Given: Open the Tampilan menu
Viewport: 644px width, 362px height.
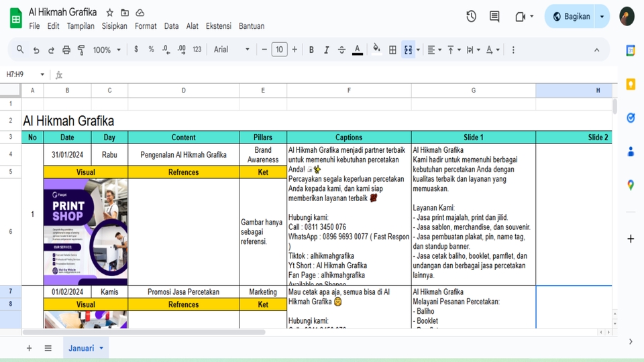Looking at the screenshot, I should [x=80, y=26].
